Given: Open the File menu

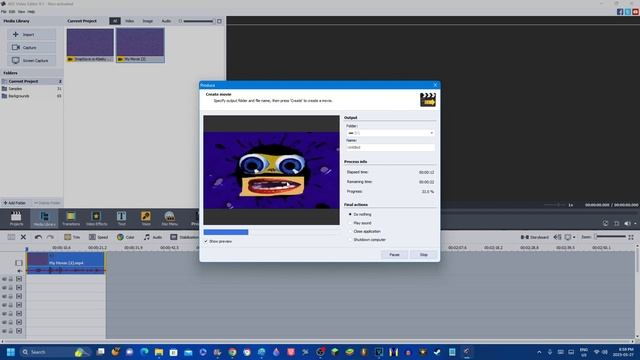Looking at the screenshot, I should pyautogui.click(x=4, y=12).
